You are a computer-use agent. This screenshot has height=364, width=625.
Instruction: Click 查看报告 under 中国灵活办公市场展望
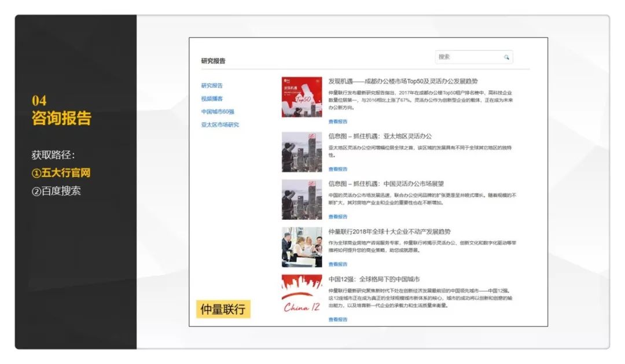click(339, 217)
